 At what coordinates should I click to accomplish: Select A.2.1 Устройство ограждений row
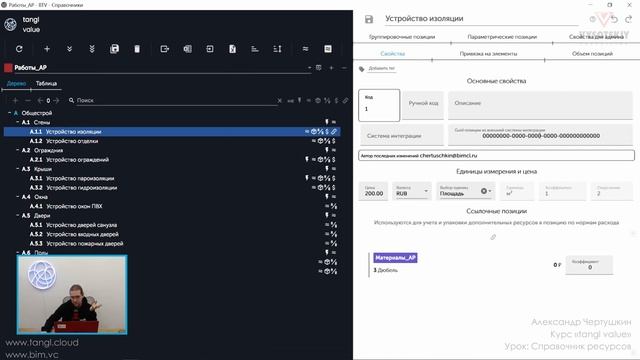(172, 160)
